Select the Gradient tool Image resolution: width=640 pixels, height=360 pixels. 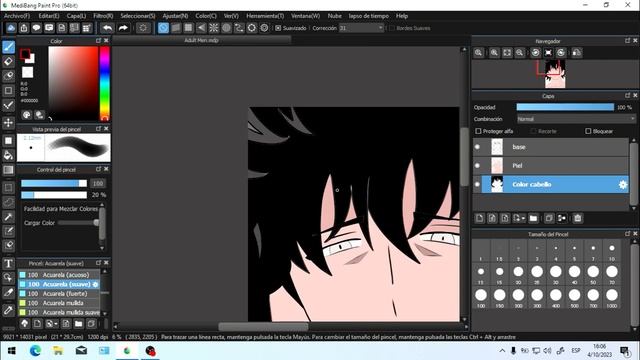[9, 170]
